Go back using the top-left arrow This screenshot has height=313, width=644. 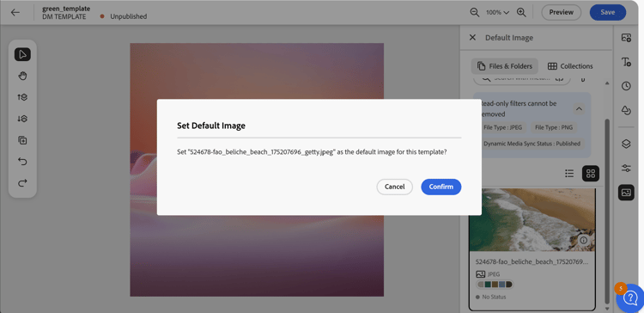[15, 12]
